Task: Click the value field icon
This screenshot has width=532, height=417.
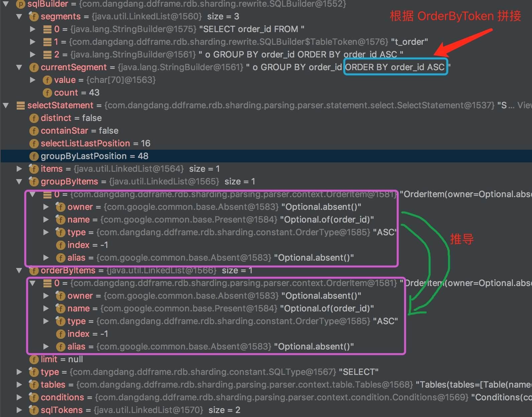Action: click(x=47, y=80)
